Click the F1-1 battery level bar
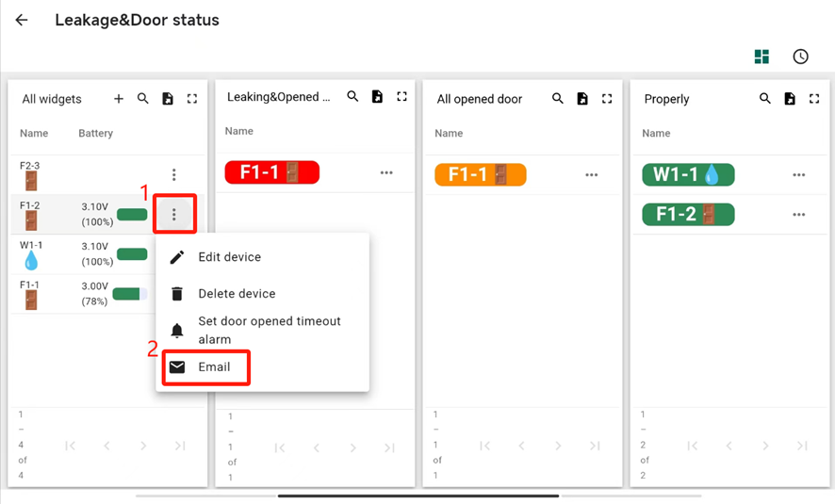835x504 pixels. pos(130,294)
